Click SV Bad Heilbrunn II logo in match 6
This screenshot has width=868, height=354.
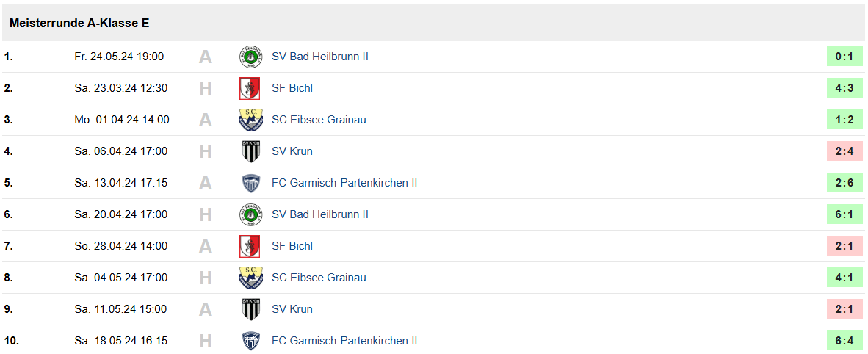(250, 214)
